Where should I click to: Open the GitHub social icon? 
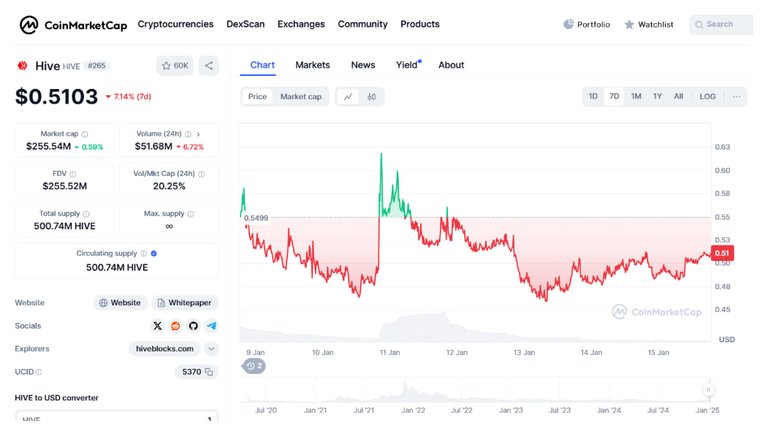click(193, 326)
